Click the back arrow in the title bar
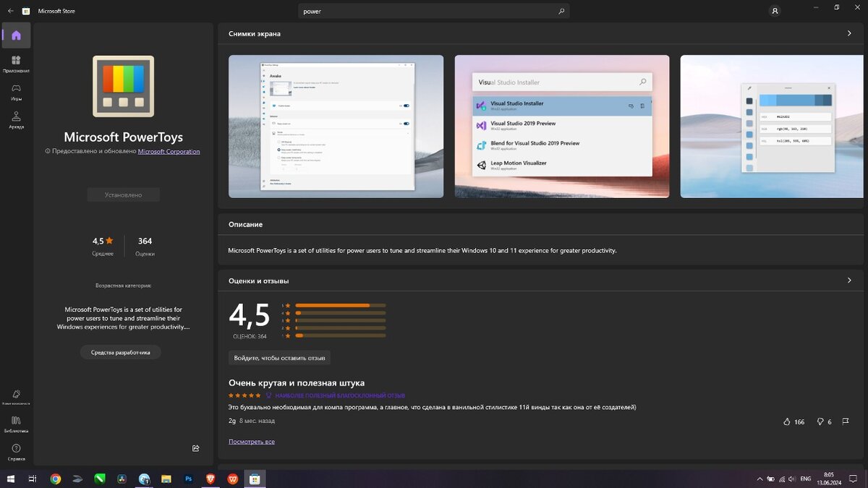The image size is (868, 488). (10, 11)
